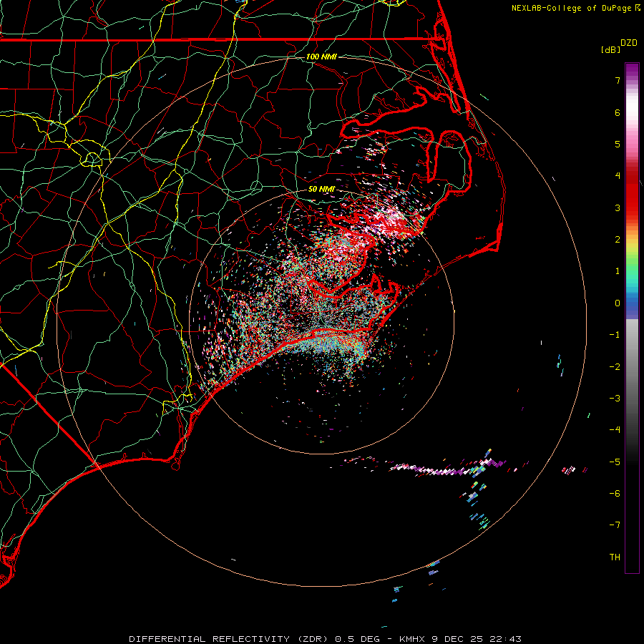Click the NEXLAB-College of DuPage credit text
The image size is (644, 644).
tap(572, 8)
